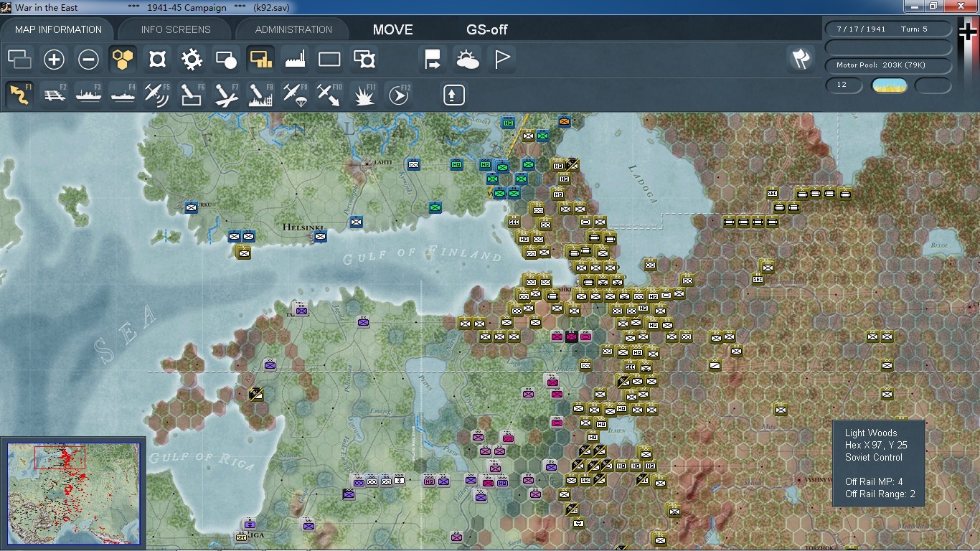This screenshot has height=551, width=980.
Task: Select F4 amphibious transport mode icon
Action: [123, 95]
